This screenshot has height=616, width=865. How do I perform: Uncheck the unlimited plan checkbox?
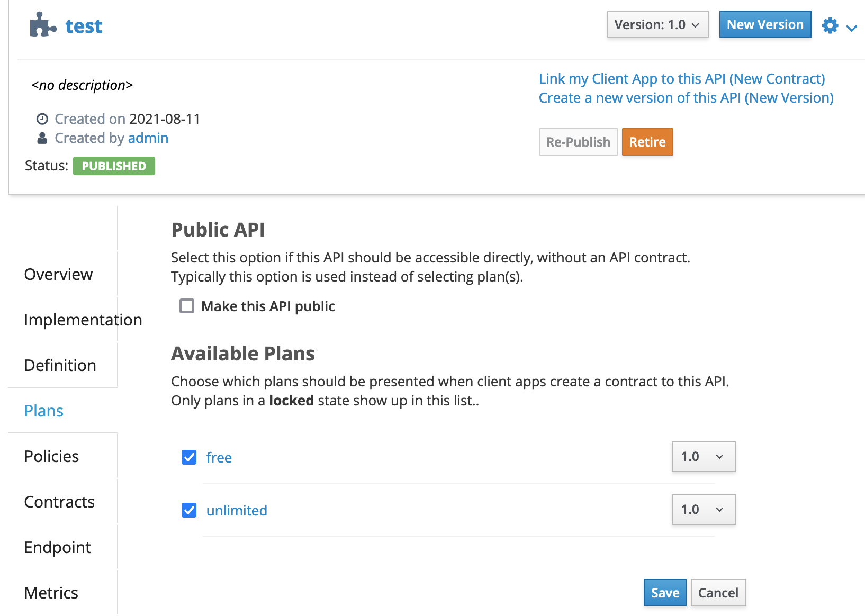point(188,510)
